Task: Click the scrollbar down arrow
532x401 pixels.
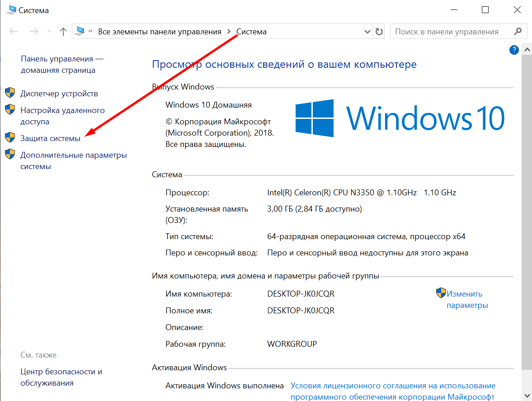Action: [527, 396]
